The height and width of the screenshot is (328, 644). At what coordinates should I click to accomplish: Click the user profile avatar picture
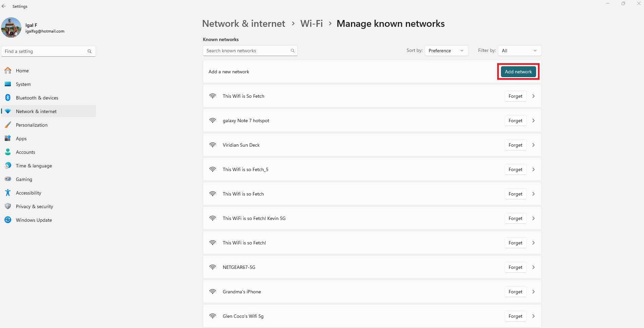tap(11, 28)
